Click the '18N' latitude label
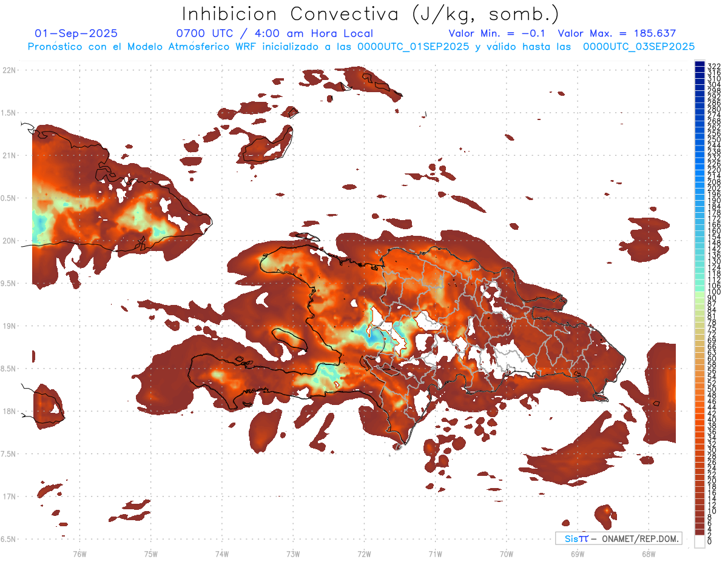This screenshot has height=562, width=728. click(x=9, y=411)
